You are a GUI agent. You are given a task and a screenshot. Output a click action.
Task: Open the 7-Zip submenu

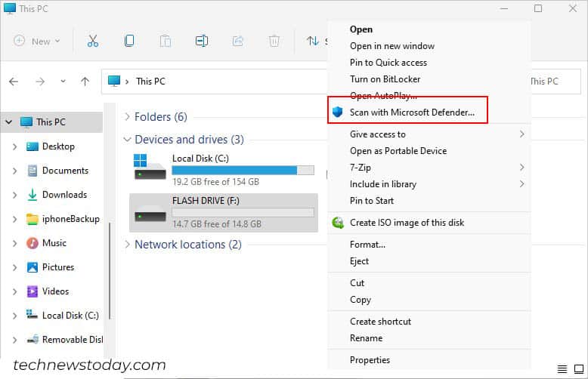pos(429,168)
